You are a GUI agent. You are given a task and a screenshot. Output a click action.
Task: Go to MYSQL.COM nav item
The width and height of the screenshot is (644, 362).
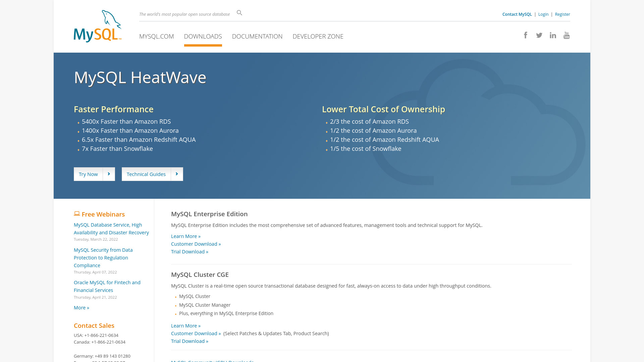[156, 36]
